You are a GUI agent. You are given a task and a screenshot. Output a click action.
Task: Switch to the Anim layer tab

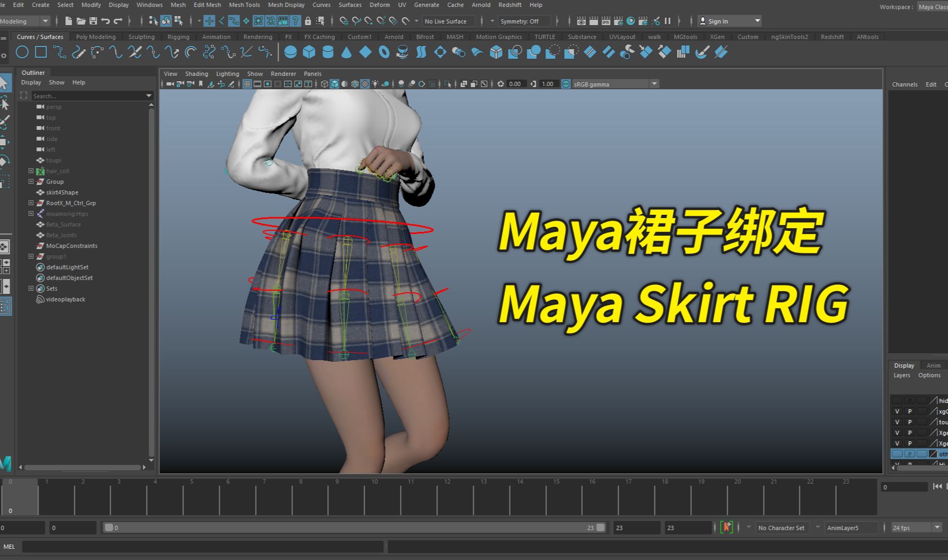[x=933, y=365]
